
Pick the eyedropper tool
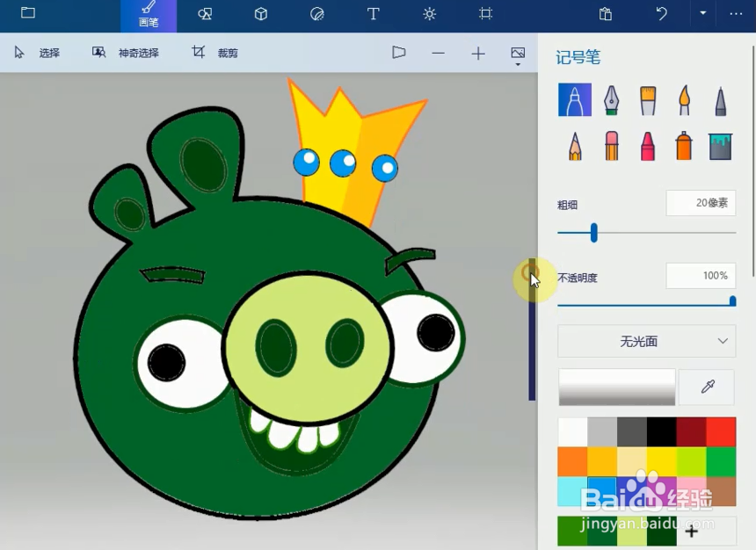coord(707,387)
